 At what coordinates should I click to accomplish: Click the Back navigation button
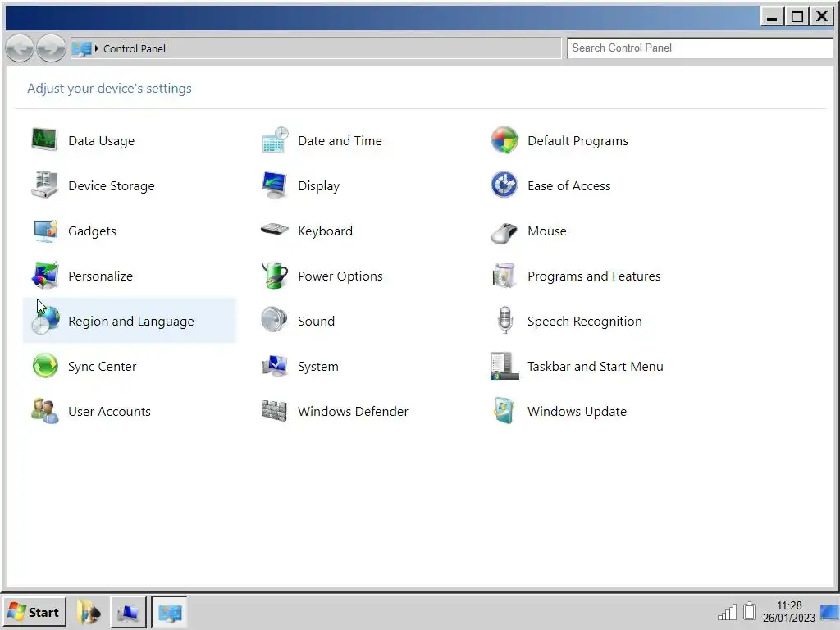20,48
